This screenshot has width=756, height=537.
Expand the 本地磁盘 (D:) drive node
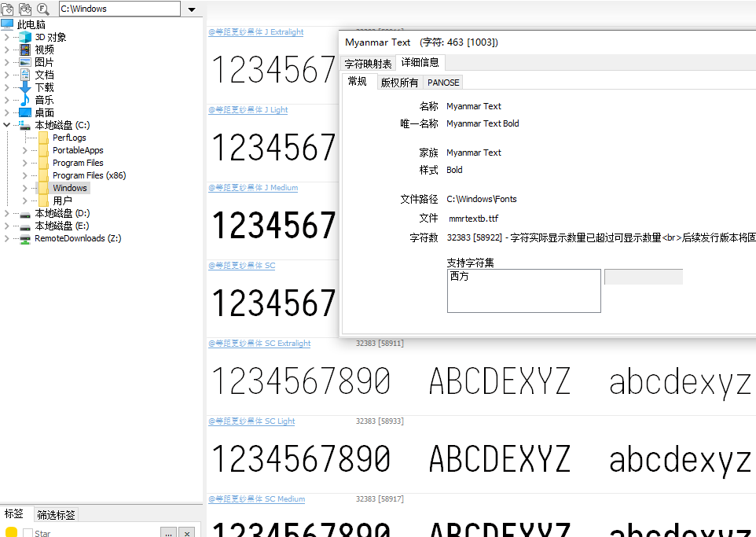pos(7,213)
